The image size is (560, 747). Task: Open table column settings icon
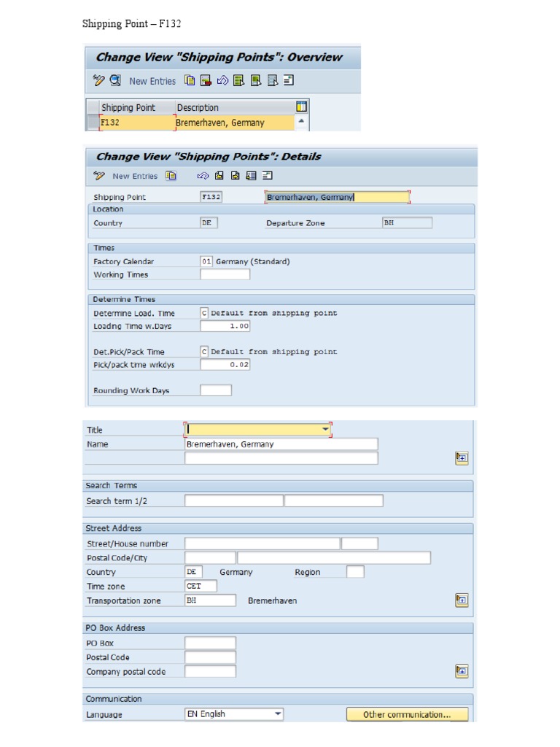(301, 107)
